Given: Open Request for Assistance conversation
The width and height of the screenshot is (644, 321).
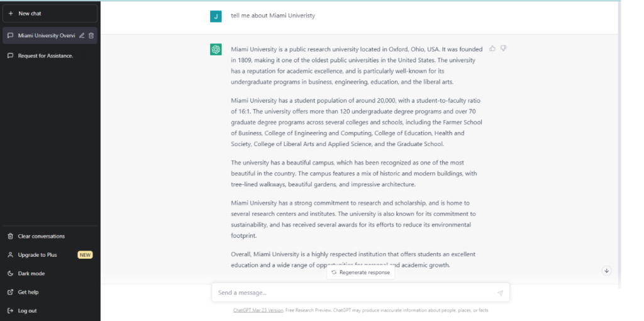Looking at the screenshot, I should (x=50, y=56).
